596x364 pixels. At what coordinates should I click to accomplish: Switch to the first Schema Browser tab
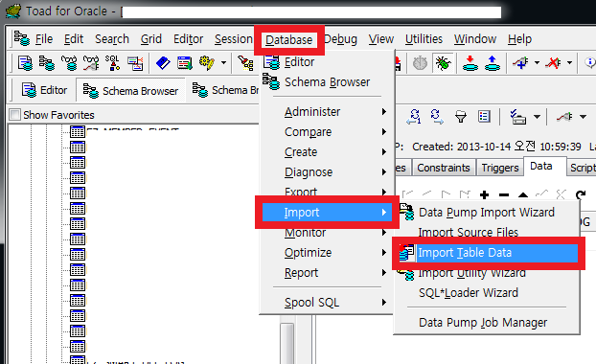(130, 90)
